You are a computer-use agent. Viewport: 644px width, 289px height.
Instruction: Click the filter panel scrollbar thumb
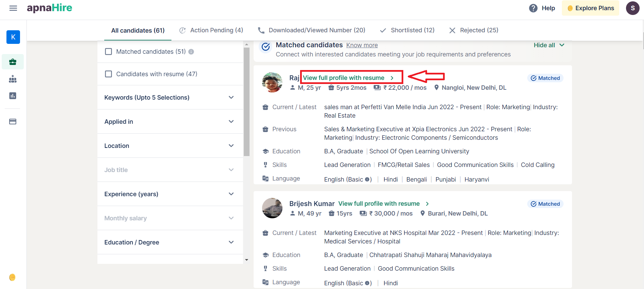(246, 102)
